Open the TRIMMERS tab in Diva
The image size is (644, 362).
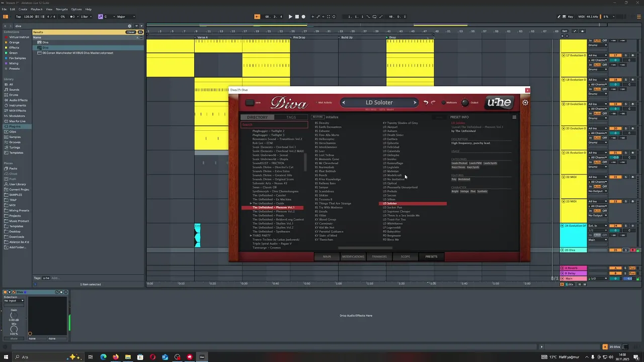point(379,256)
